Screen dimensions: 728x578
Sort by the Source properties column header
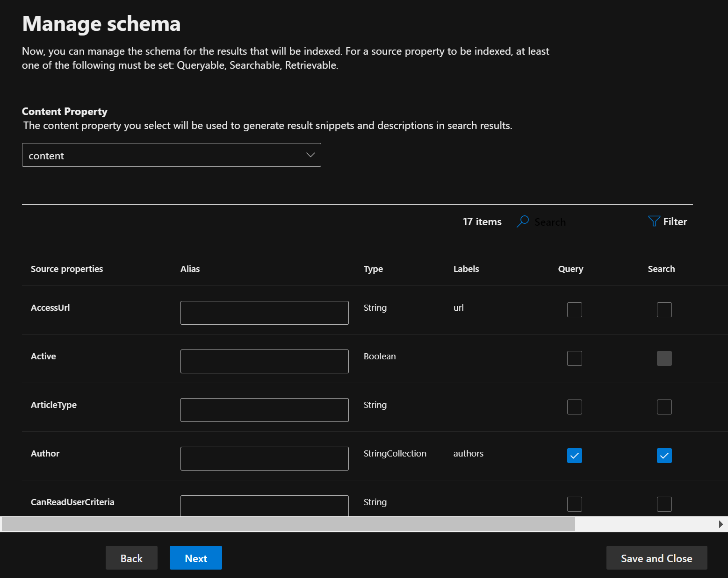click(x=66, y=269)
